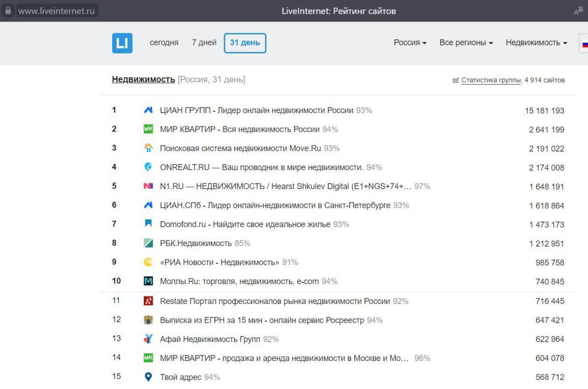Click the ЦИАН ГРУПП favicon in row 1
The width and height of the screenshot is (588, 389).
(148, 110)
